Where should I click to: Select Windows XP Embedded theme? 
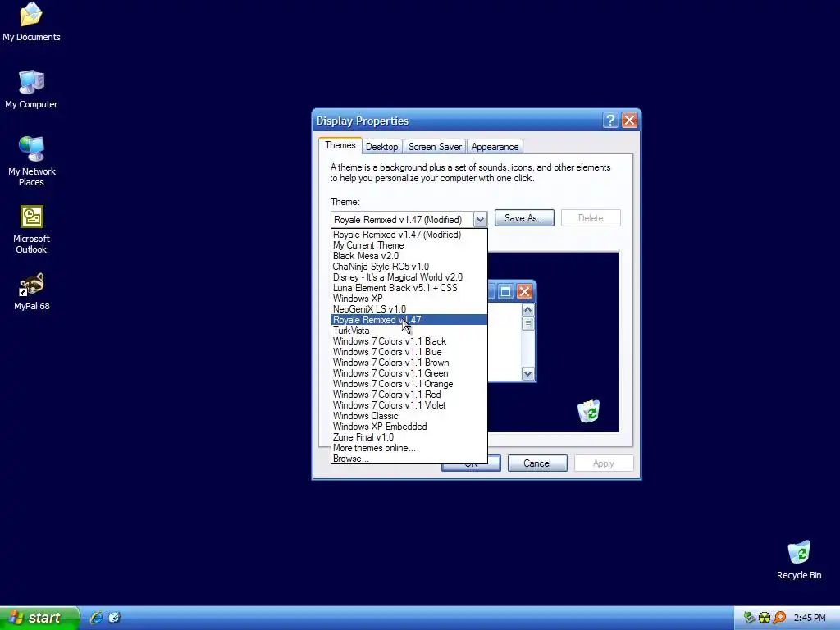coord(409,427)
